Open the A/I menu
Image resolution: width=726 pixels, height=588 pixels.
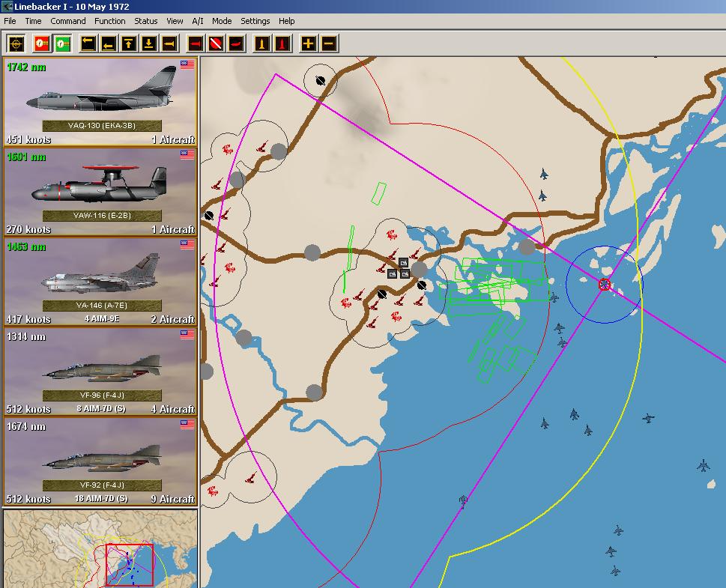point(198,21)
